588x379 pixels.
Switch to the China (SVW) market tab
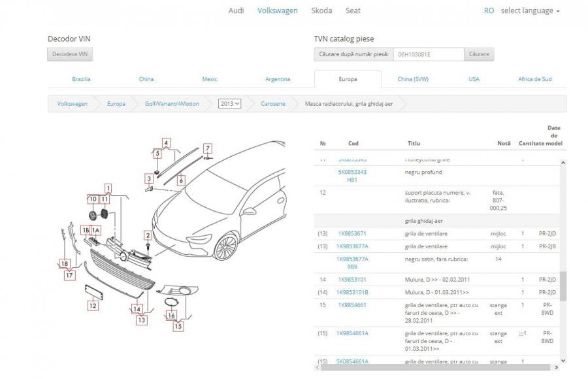point(413,79)
